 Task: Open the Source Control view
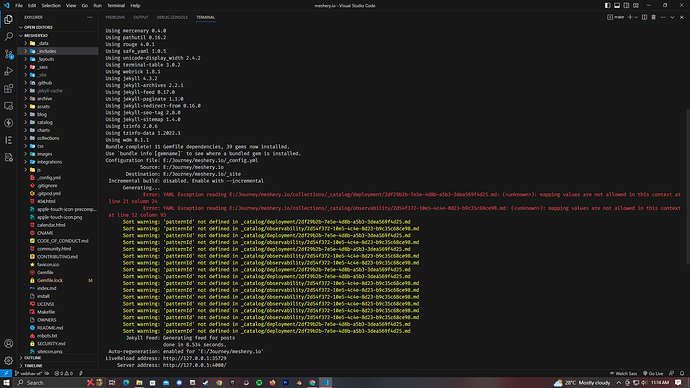[x=8, y=54]
